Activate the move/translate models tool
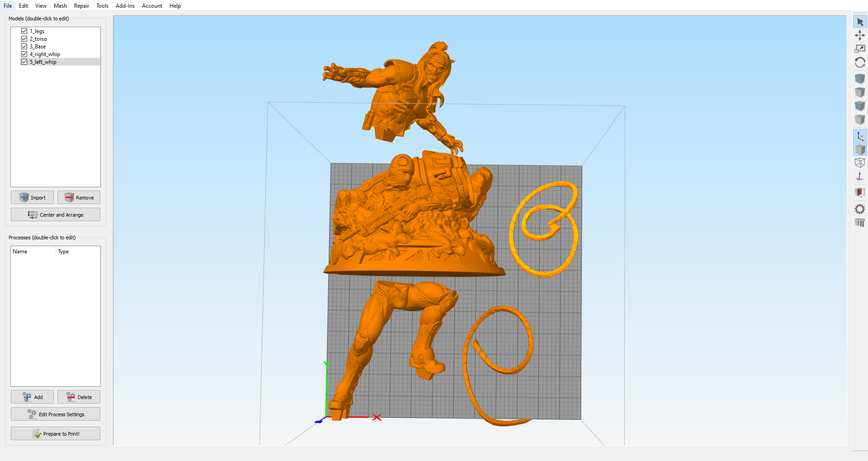Screen dimensions: 868x461 [x=860, y=35]
